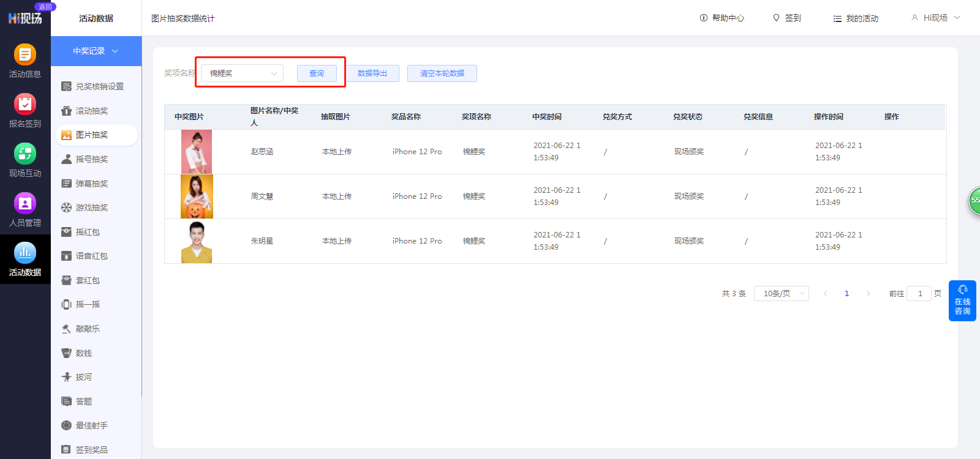Click the 在线咨询 headset widget
Screen dimensions: 980x459
click(x=962, y=300)
